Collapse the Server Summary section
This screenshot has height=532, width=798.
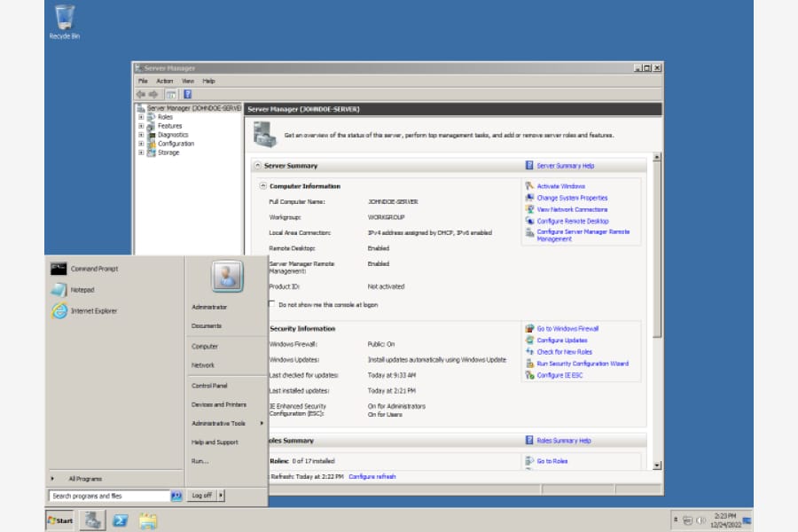(x=257, y=166)
